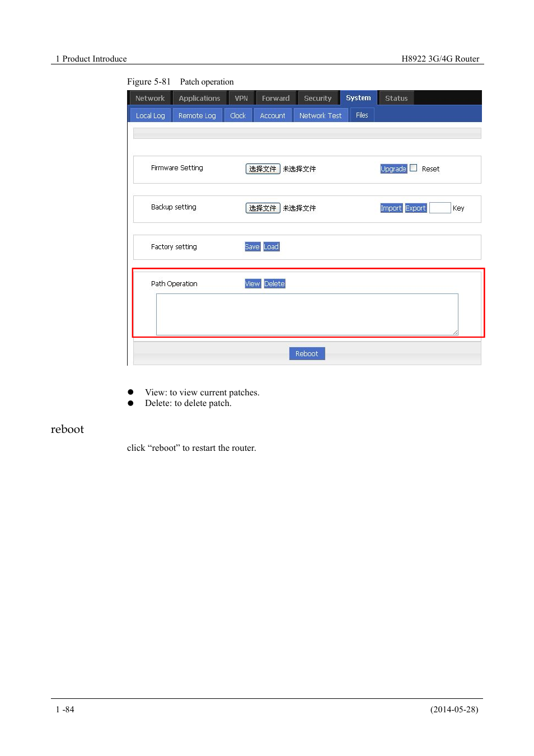Click the Path Operation text area resize handle

coord(456,333)
